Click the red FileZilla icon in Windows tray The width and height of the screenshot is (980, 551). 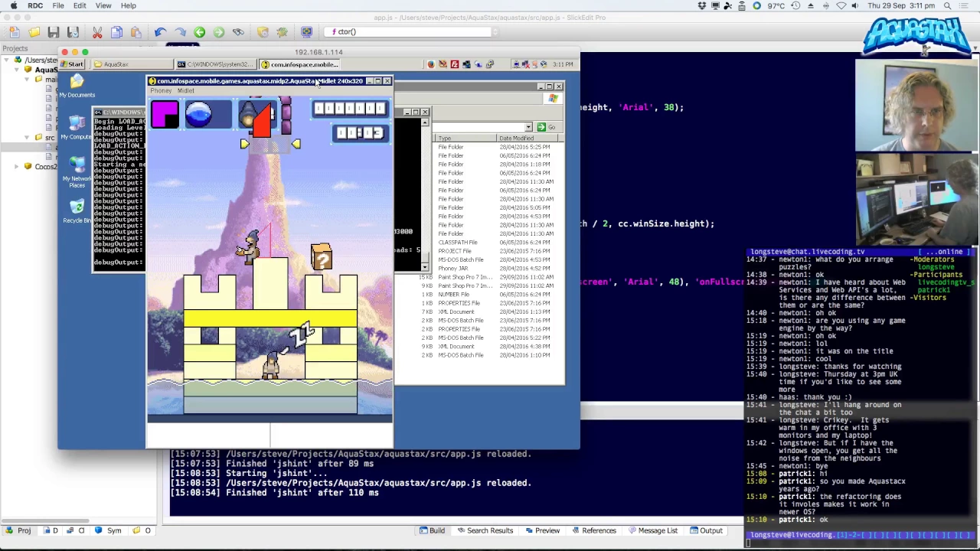[455, 64]
